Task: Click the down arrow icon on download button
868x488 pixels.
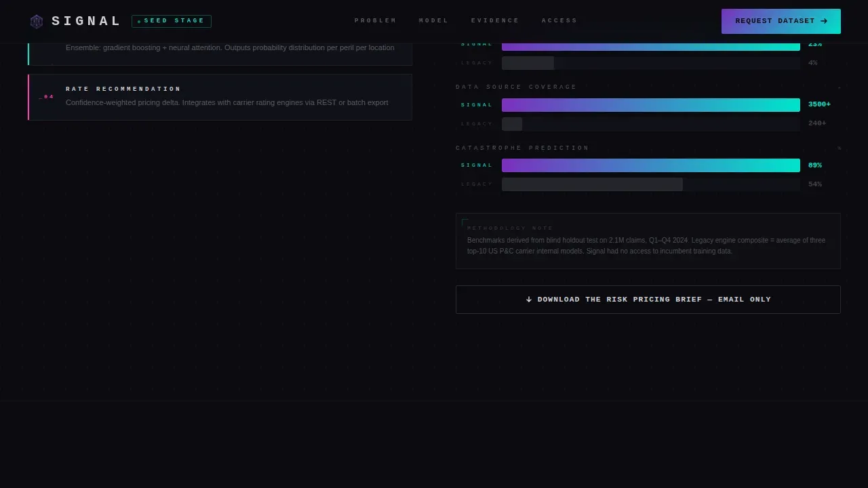Action: click(x=529, y=300)
